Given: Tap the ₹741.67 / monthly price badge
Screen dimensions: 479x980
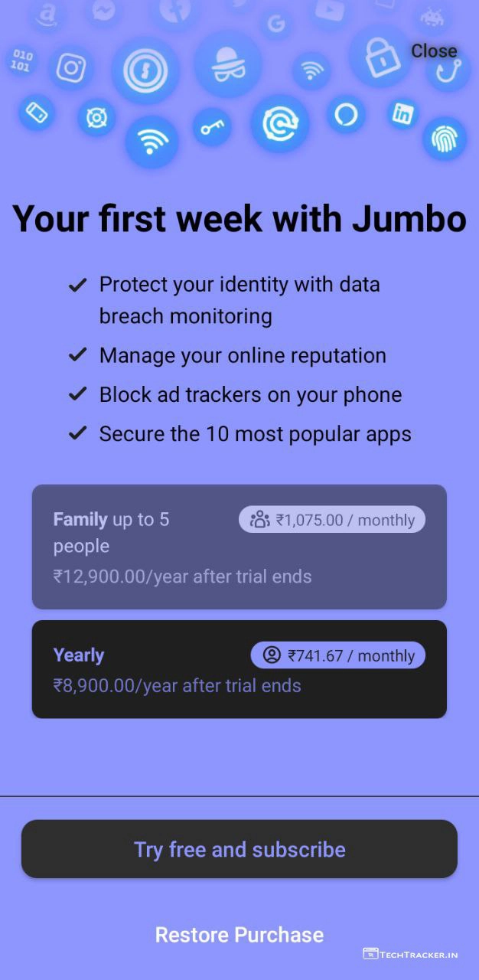Looking at the screenshot, I should click(x=338, y=655).
